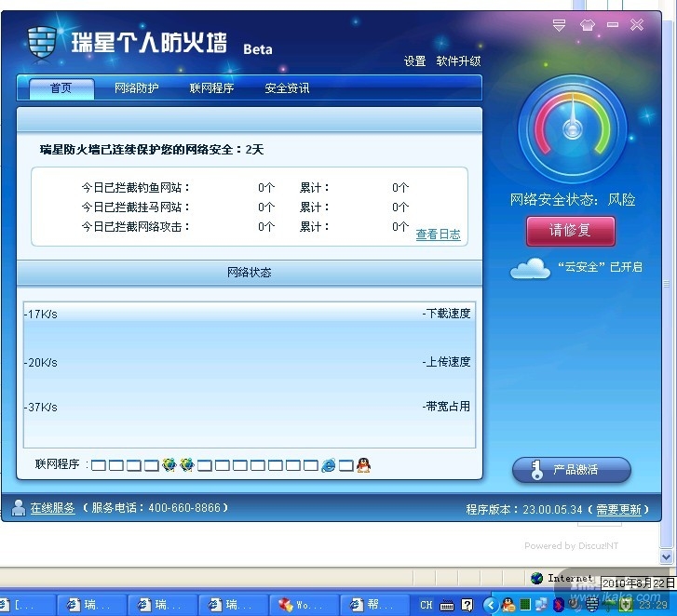Viewport: 677px width, 616px height.
Task: Click the 产品激活 product activation button
Action: tap(571, 469)
